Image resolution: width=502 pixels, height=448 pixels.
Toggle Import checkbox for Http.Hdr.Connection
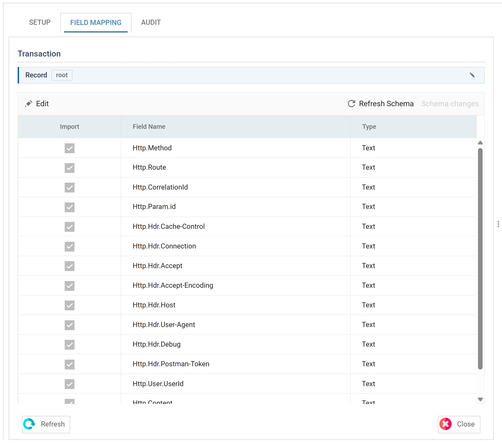pos(70,246)
